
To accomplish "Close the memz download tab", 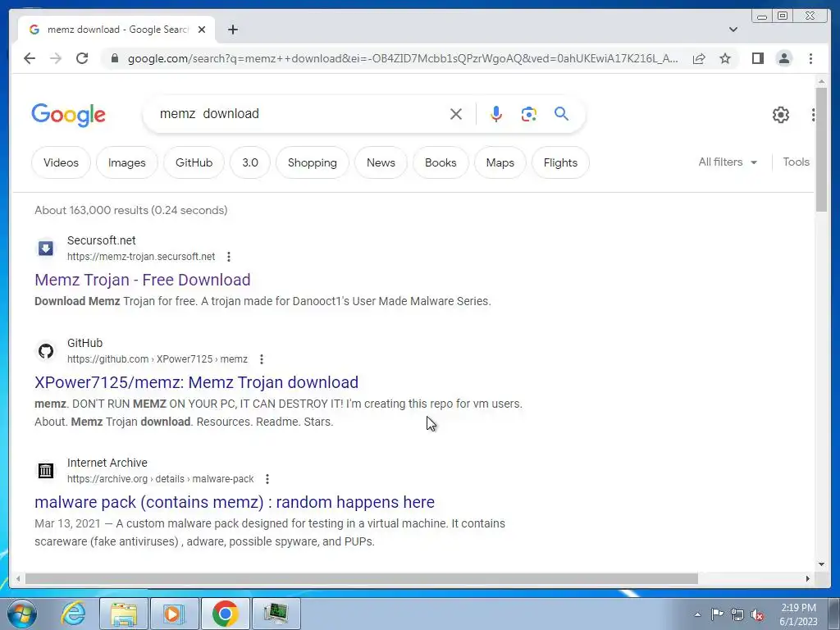I will 202,30.
